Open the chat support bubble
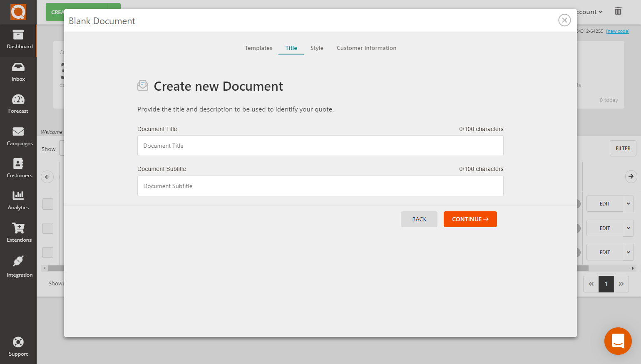The height and width of the screenshot is (364, 641). point(618,341)
